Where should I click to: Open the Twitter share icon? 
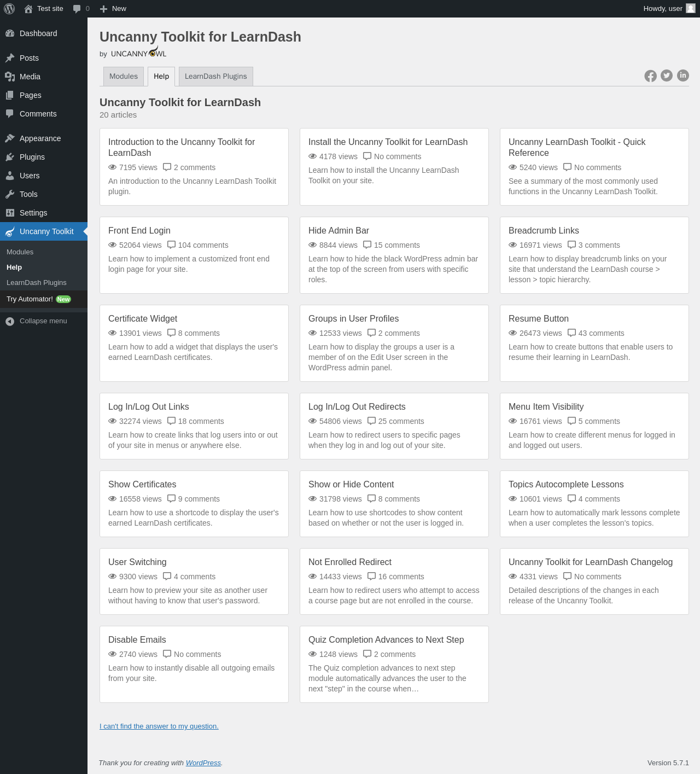tap(667, 75)
